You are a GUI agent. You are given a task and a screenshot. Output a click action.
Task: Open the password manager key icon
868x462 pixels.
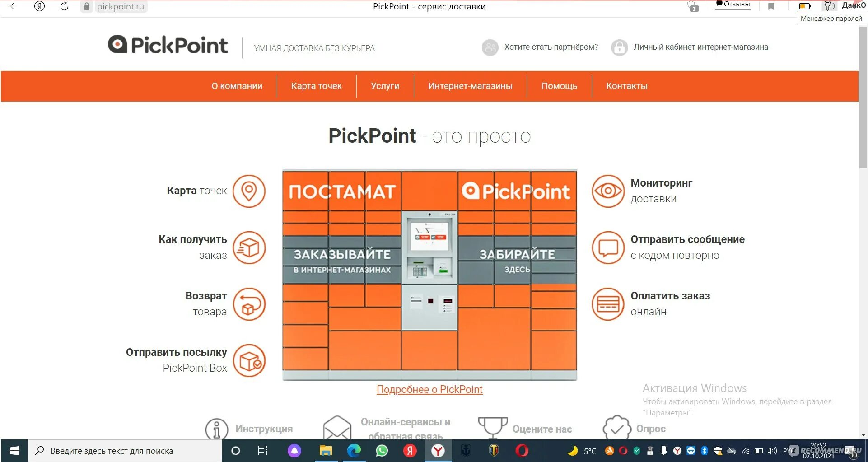pos(829,6)
